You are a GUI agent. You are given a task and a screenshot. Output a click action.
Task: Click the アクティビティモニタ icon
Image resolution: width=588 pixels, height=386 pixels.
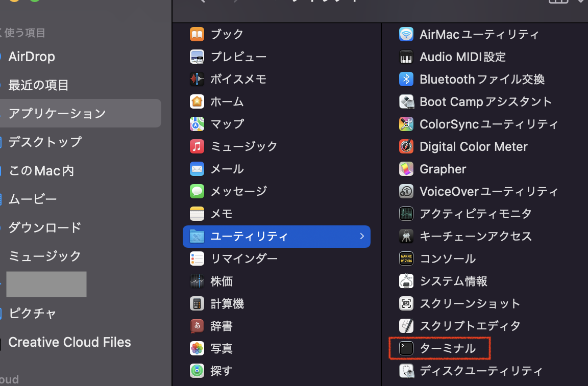click(406, 214)
